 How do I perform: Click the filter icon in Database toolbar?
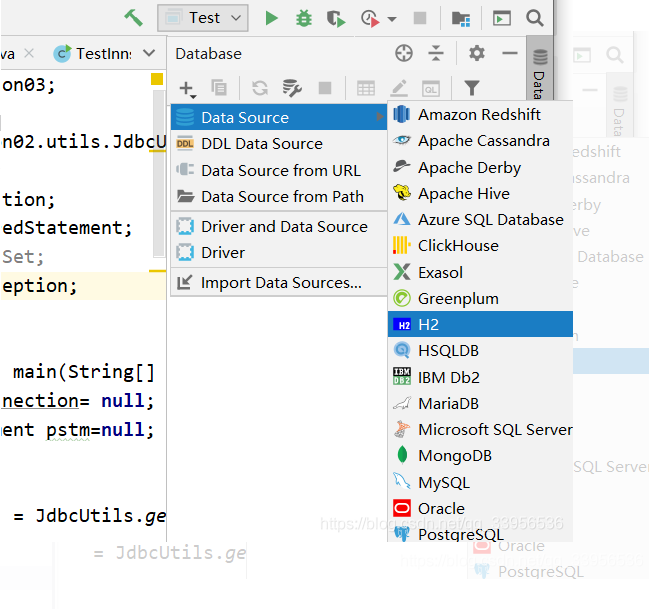pyautogui.click(x=471, y=88)
